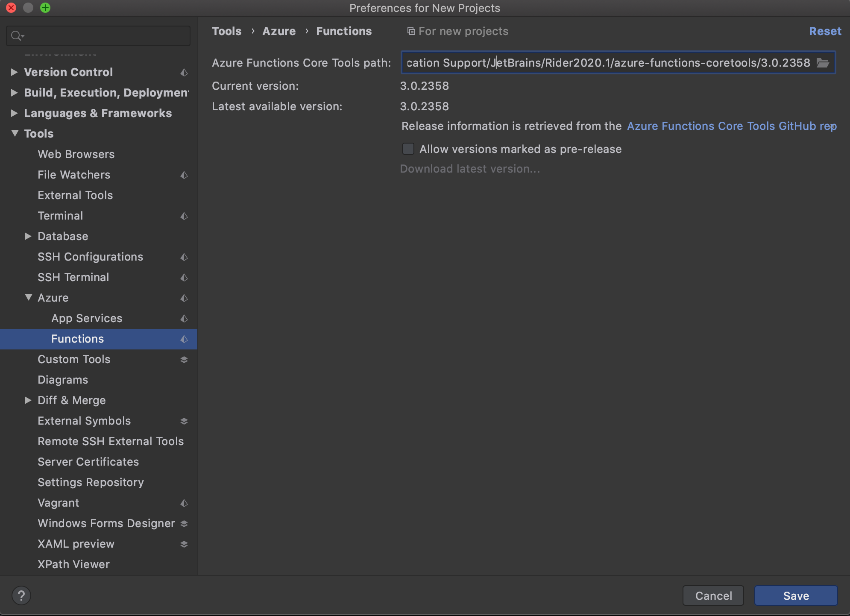
Task: Select Windows Forms Designer in tree
Action: tap(106, 523)
